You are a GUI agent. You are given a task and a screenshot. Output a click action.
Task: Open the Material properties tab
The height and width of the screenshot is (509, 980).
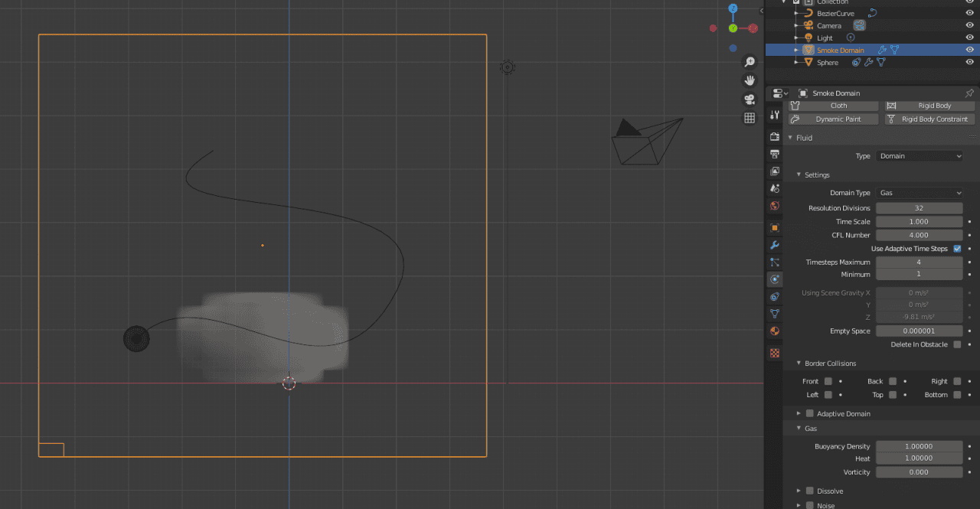[774, 331]
